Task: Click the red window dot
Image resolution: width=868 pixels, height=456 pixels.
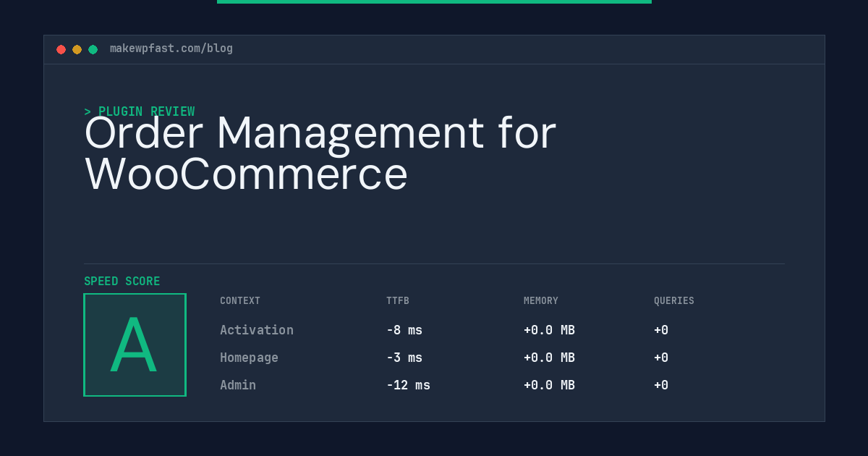Action: 61,49
